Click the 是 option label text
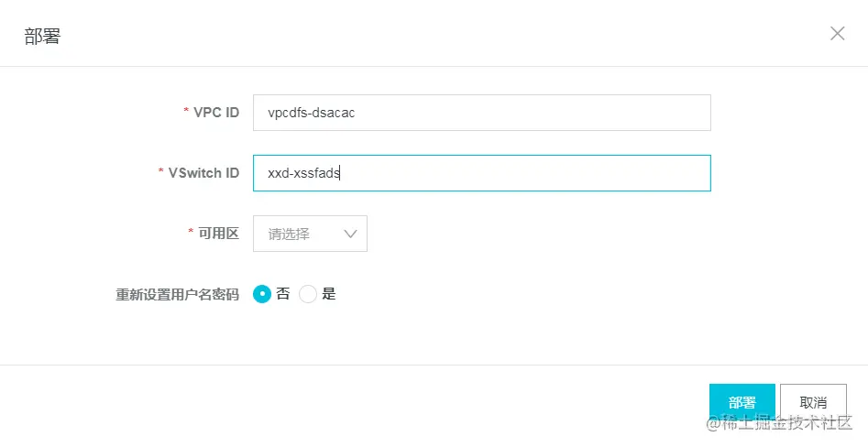The image size is (868, 447). coord(329,294)
